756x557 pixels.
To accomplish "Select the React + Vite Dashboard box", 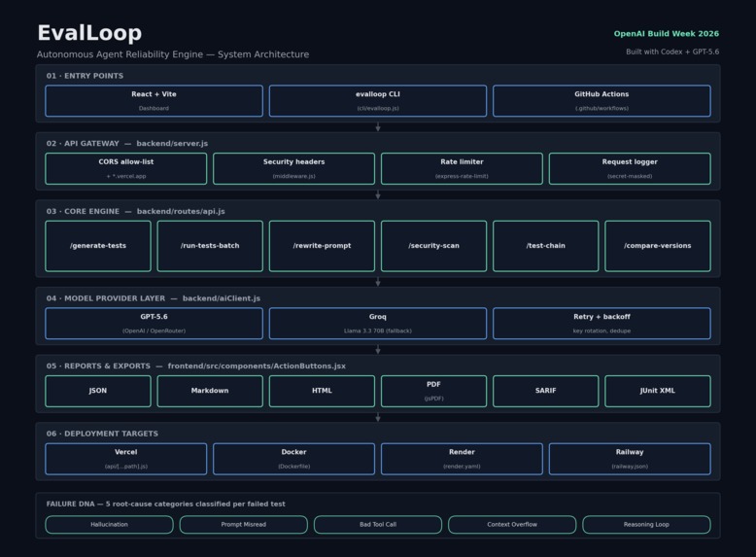I will pos(154,101).
